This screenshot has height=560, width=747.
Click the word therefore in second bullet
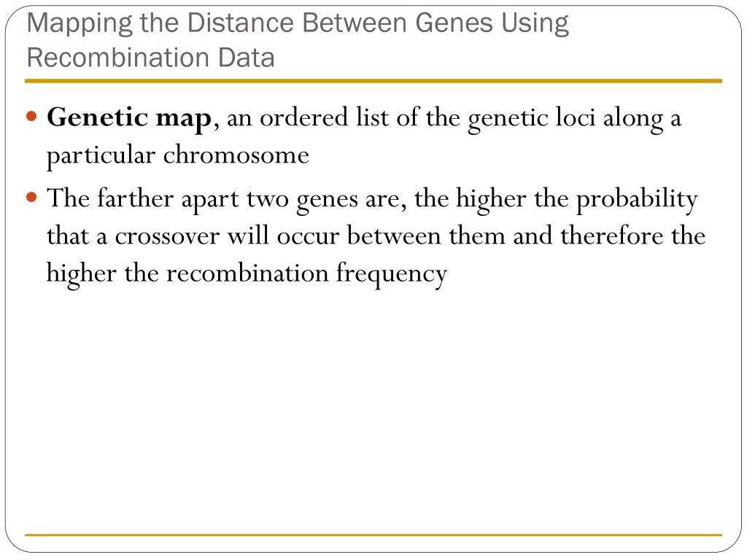pyautogui.click(x=612, y=236)
